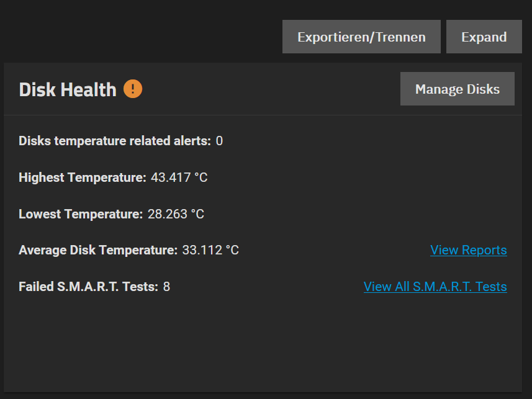The height and width of the screenshot is (399, 532).
Task: Select the 43.417 °C temperature value
Action: tap(179, 177)
